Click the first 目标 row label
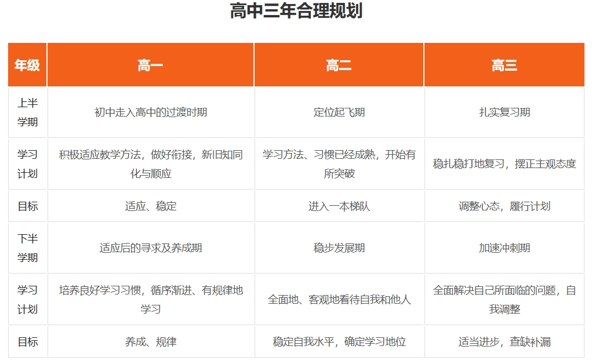 27,206
